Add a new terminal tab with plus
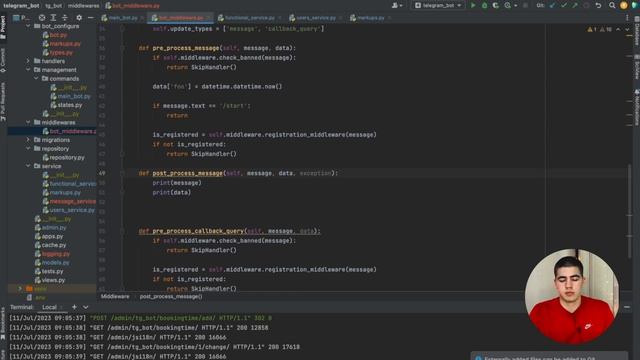The width and height of the screenshot is (640, 360). (x=74, y=307)
